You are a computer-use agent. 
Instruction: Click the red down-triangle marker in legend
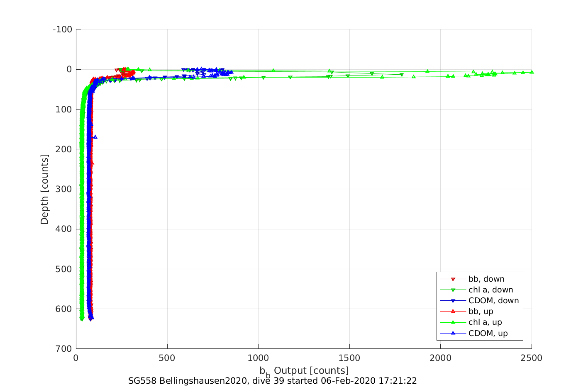453,279
